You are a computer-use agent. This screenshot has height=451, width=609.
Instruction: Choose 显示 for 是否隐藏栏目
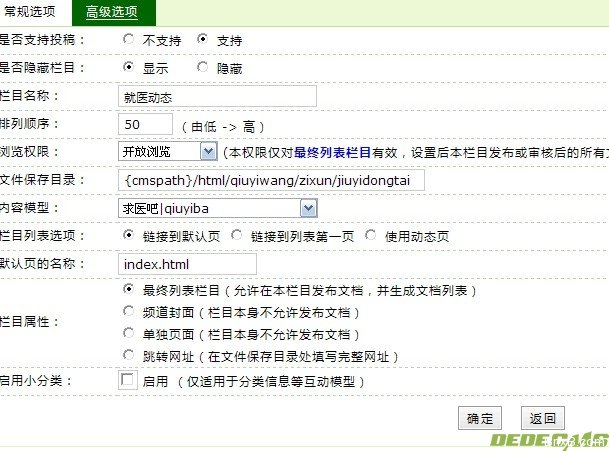click(x=129, y=68)
